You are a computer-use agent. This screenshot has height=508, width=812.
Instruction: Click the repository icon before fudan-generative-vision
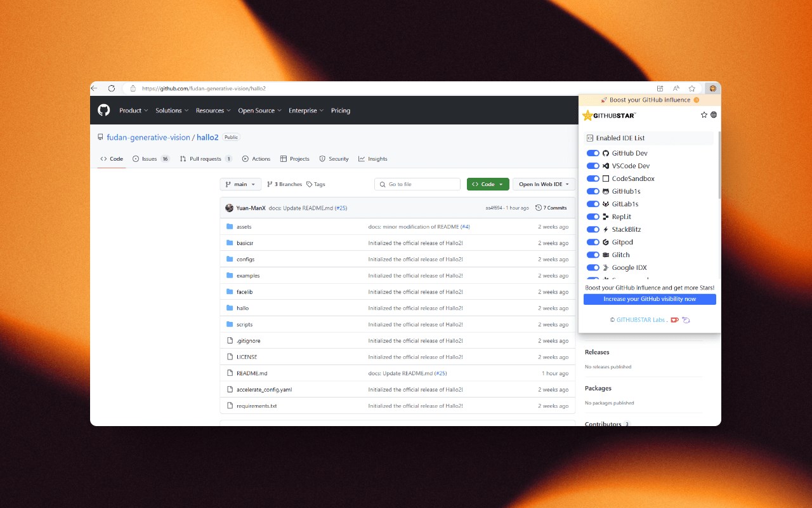tap(100, 137)
